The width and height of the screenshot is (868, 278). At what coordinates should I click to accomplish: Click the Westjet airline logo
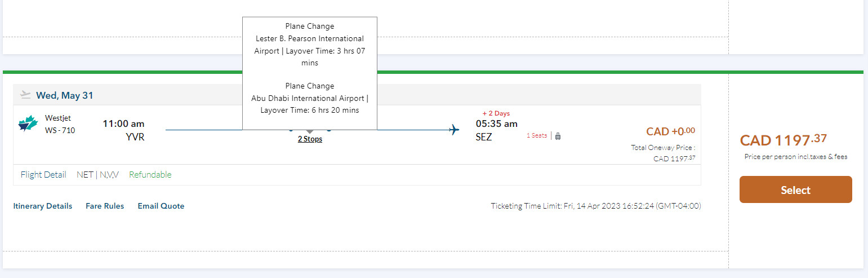click(x=28, y=123)
